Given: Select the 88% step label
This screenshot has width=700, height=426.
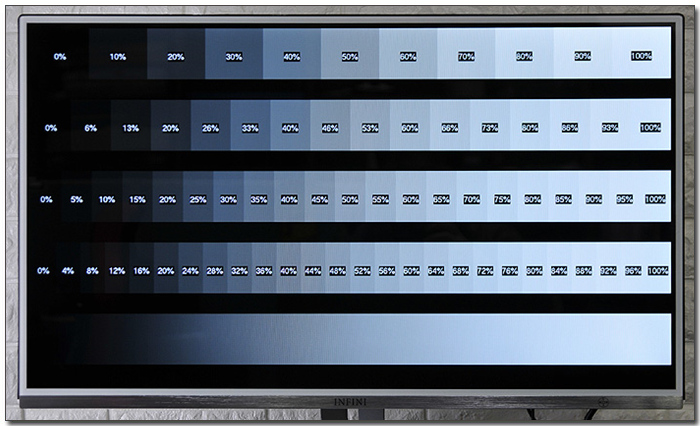Looking at the screenshot, I should pos(583,271).
